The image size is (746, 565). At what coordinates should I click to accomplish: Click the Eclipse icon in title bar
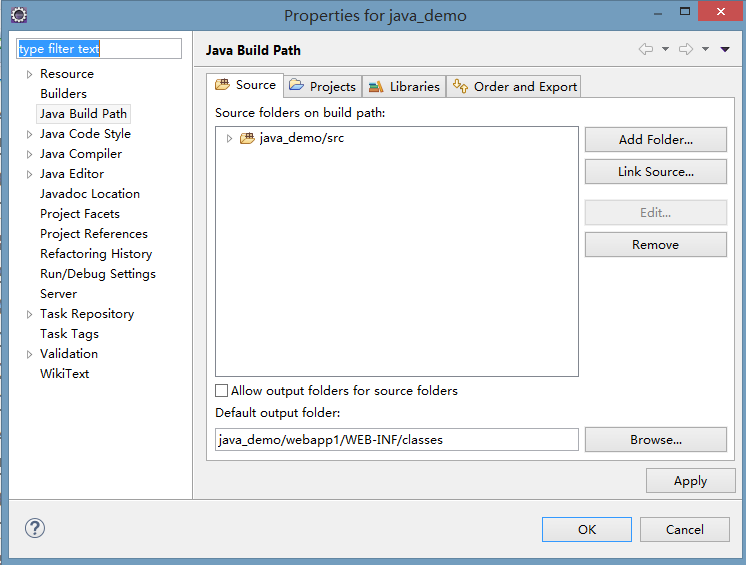point(18,15)
